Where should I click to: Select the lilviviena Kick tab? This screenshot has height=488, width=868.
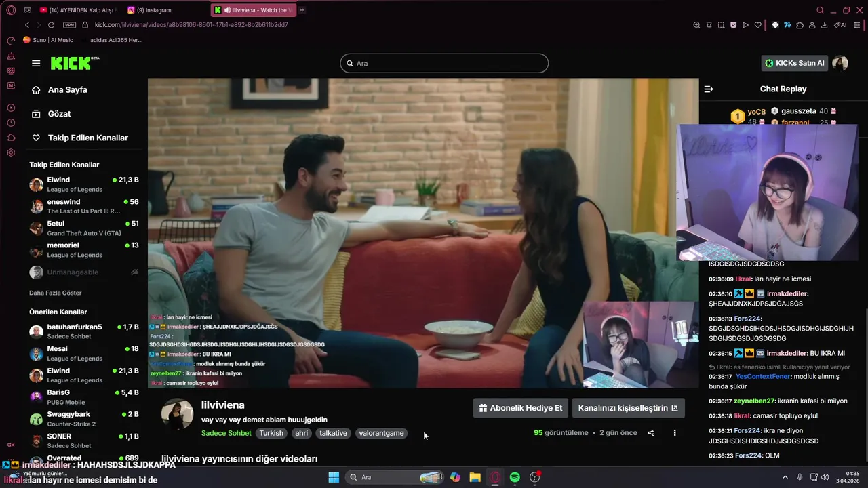(x=253, y=10)
